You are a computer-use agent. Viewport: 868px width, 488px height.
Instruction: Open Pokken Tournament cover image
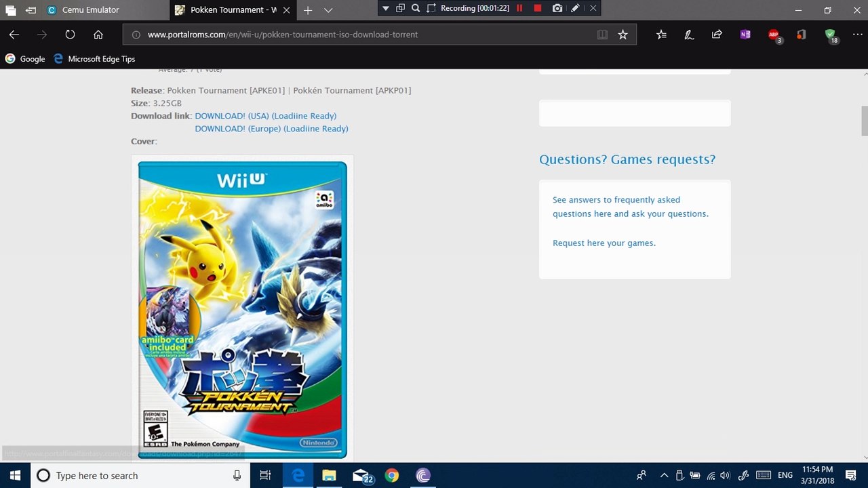[x=242, y=310]
